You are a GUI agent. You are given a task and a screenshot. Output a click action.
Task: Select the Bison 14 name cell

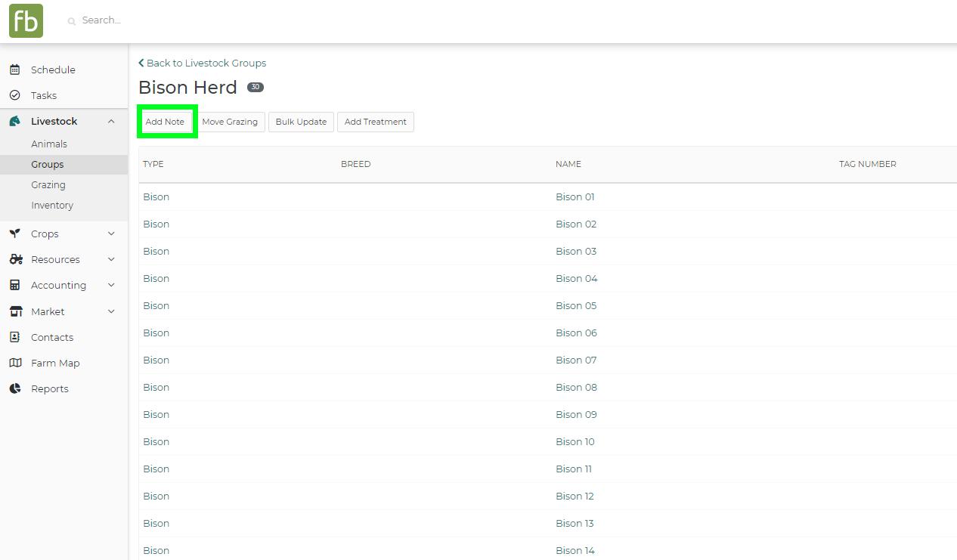[575, 550]
